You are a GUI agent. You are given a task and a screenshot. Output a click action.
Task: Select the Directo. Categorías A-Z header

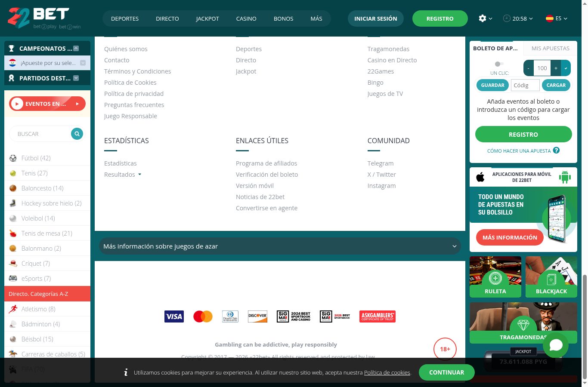pyautogui.click(x=47, y=294)
